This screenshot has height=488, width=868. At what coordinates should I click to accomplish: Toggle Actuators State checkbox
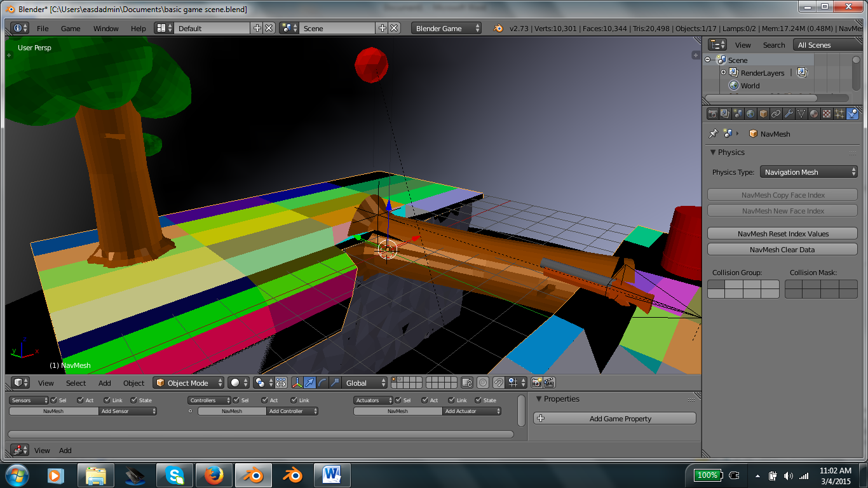click(478, 400)
